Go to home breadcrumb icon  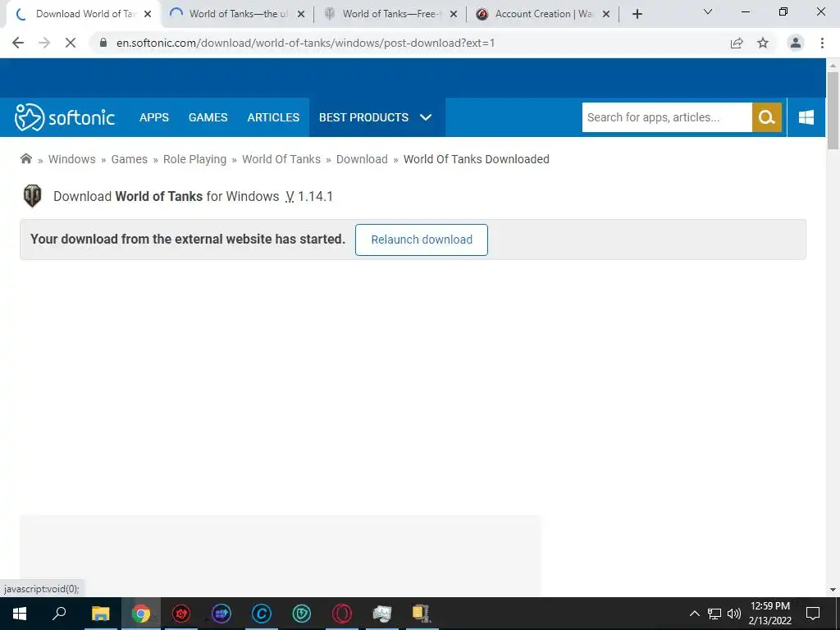click(x=25, y=158)
